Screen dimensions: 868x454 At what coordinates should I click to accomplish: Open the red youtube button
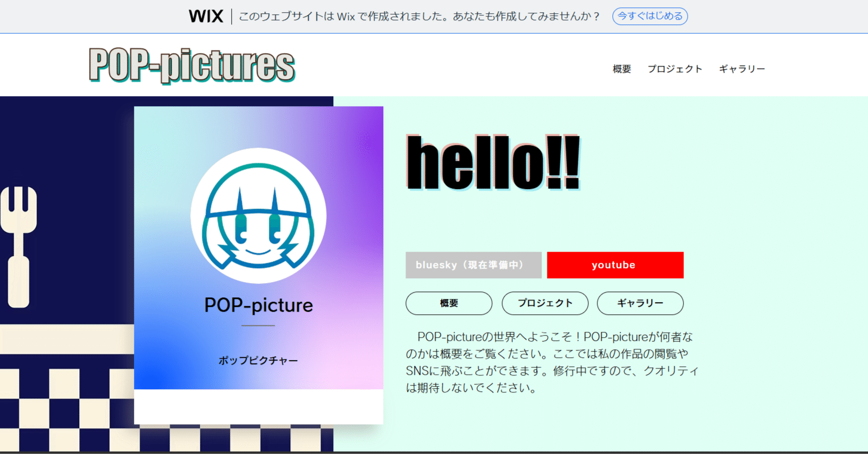point(615,265)
